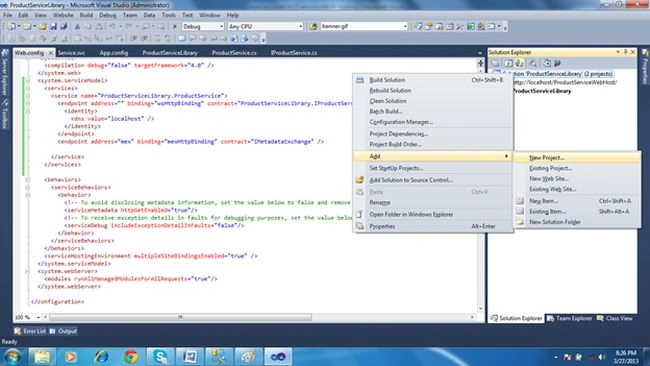The image size is (650, 366).
Task: Switch to the Service.svc tab
Action: point(72,53)
